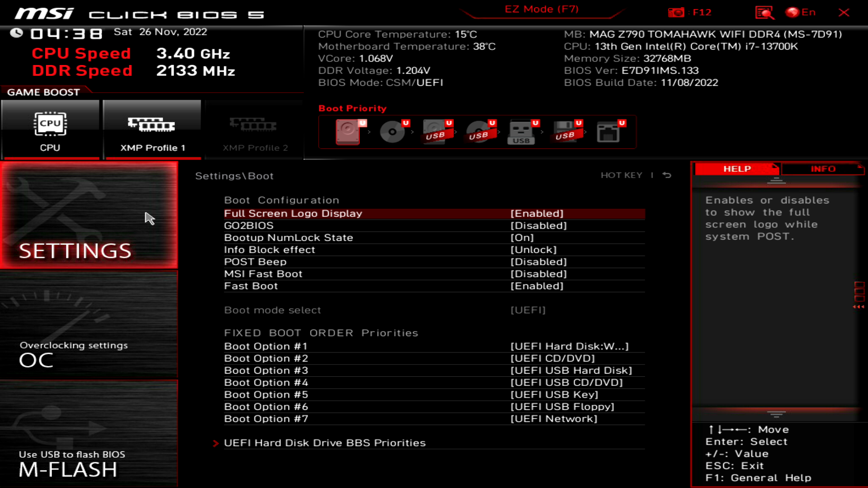Image resolution: width=868 pixels, height=488 pixels.
Task: Click the BIOS Ver E7D91IMS.133 text
Action: coord(631,70)
